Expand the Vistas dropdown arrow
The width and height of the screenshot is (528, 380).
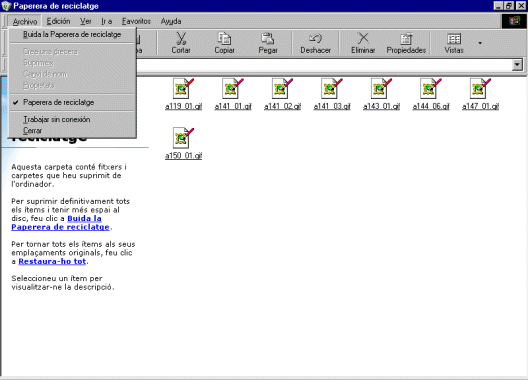point(480,43)
